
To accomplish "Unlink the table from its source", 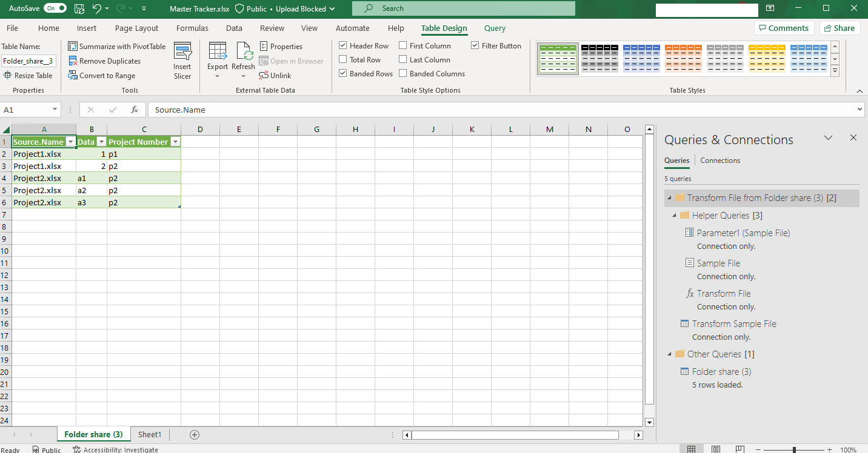I will coord(275,76).
